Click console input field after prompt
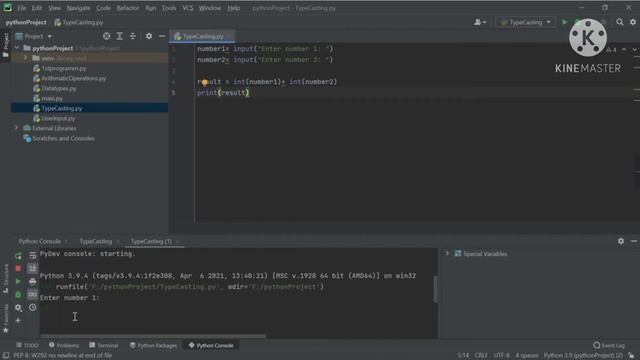Image resolution: width=640 pixels, height=360 pixels. pos(237,308)
